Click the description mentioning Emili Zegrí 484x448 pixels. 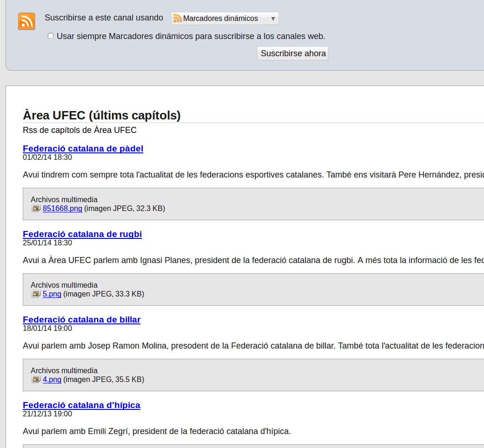(157, 431)
